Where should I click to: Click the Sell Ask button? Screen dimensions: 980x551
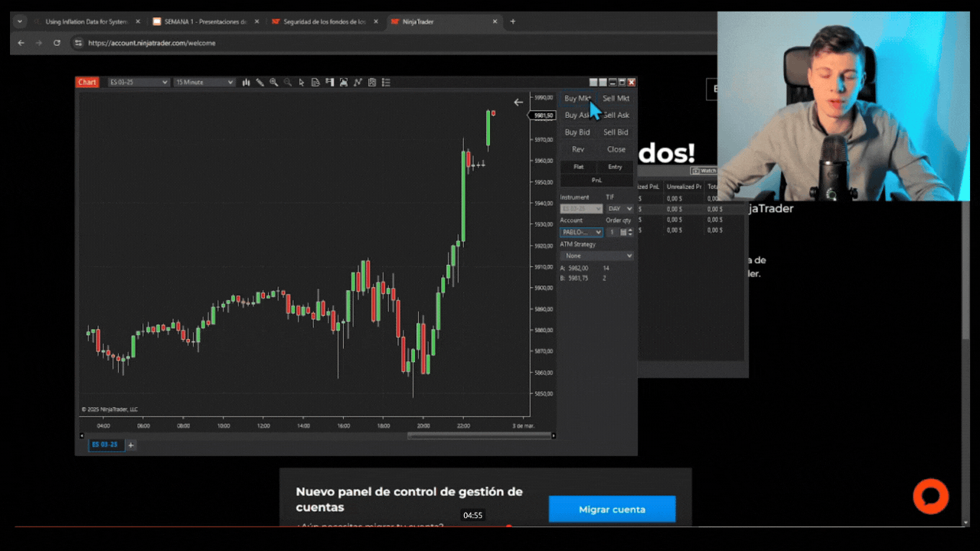[616, 115]
